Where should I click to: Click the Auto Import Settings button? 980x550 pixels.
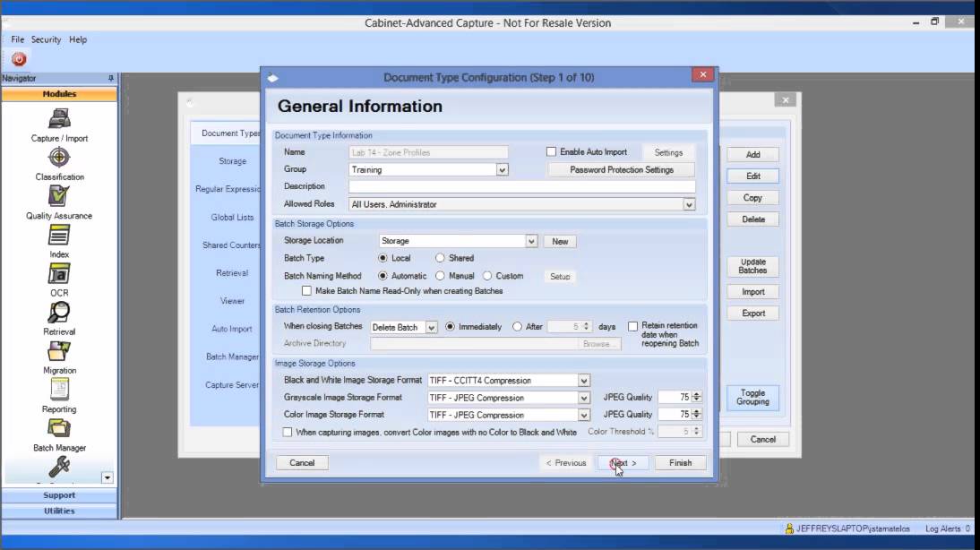pyautogui.click(x=668, y=152)
